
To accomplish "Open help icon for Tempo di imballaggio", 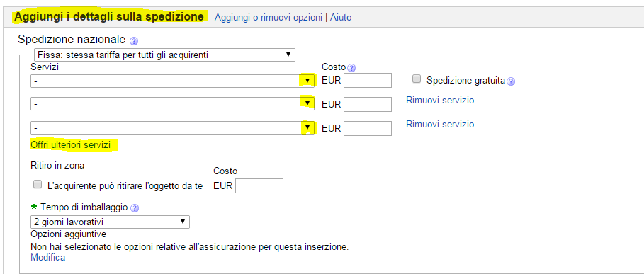I will point(135,208).
